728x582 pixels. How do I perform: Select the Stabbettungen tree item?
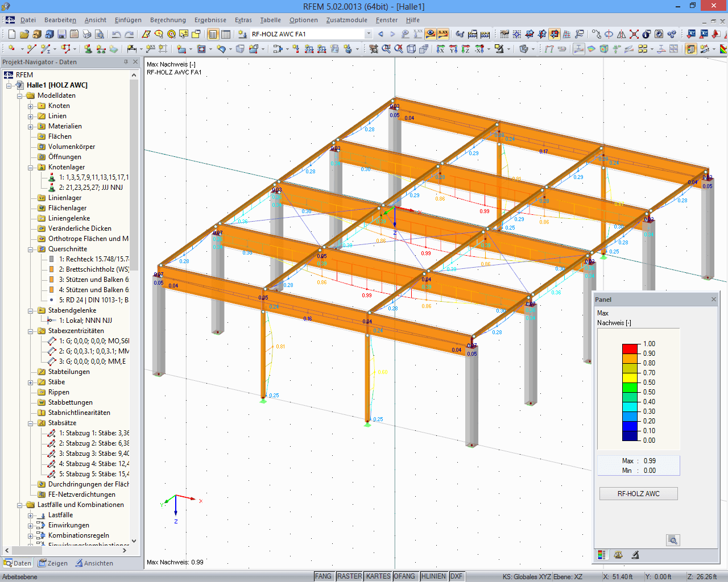[71, 402]
